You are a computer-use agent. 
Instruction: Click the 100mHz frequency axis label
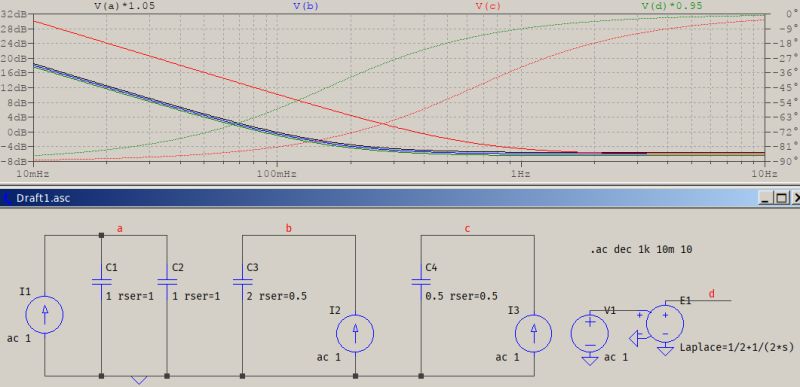(x=277, y=174)
